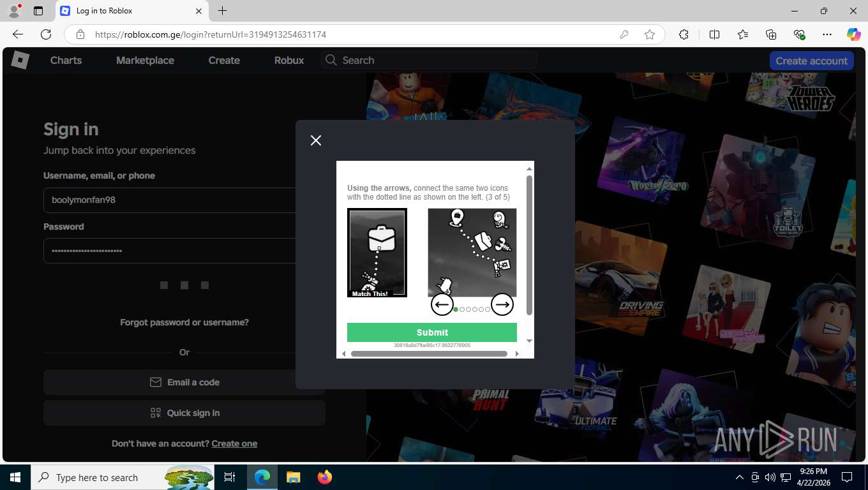This screenshot has height=490, width=868.
Task: Open a new browser tab
Action: click(222, 11)
